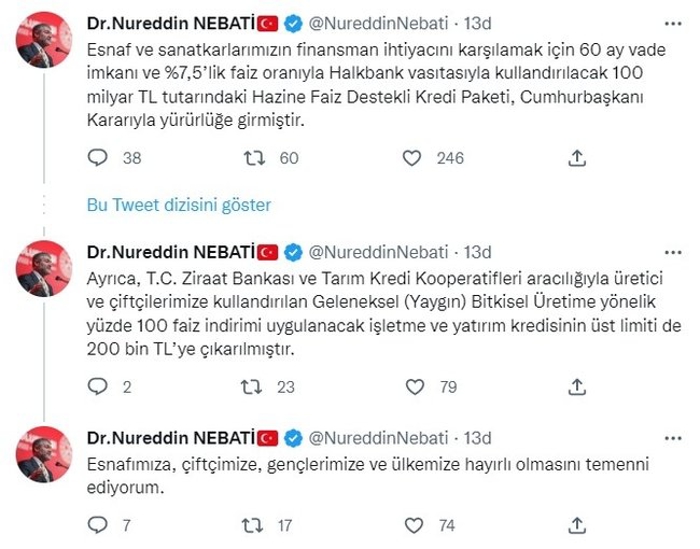Image resolution: width=700 pixels, height=549 pixels.
Task: Retweet the first tweet with 60 retweets
Action: (x=254, y=158)
